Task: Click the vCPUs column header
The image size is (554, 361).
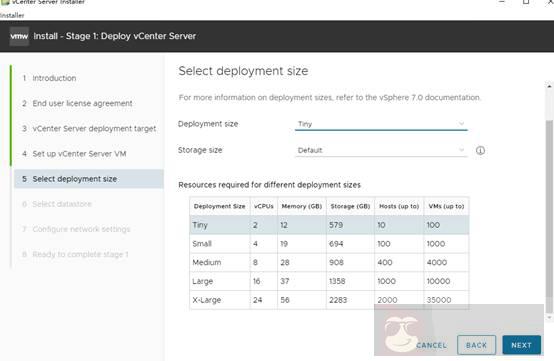Action: tap(264, 206)
